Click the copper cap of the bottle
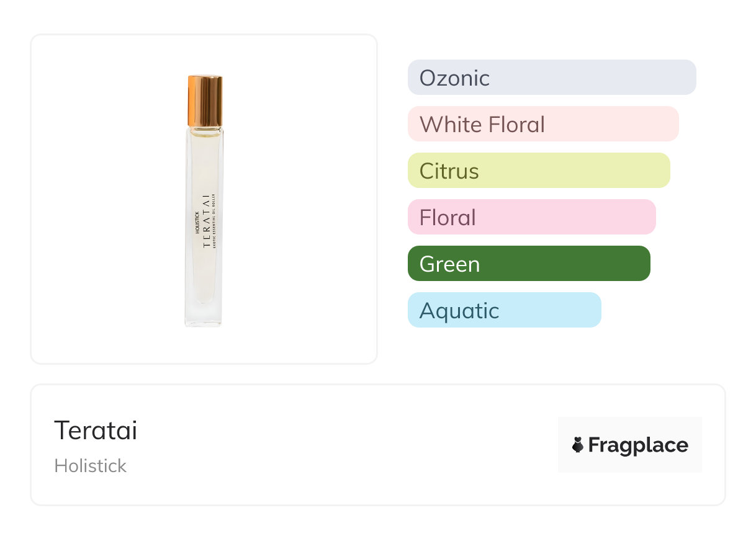 click(205, 100)
